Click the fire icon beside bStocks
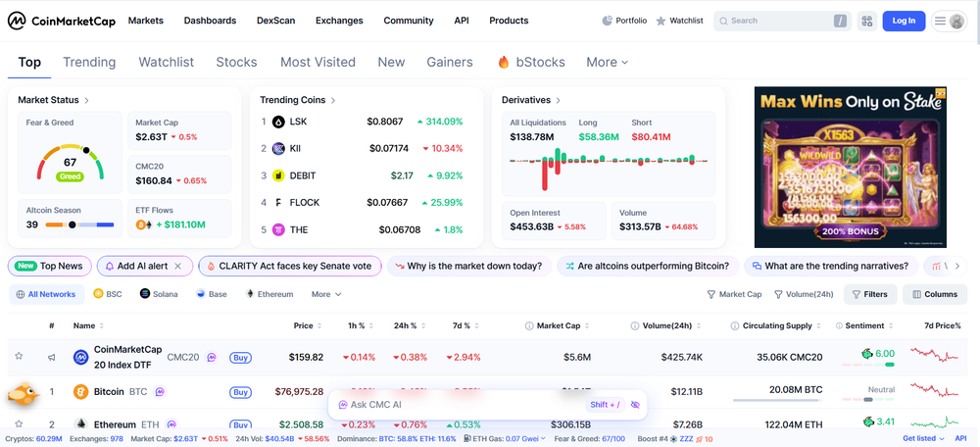The width and height of the screenshot is (980, 447). (504, 62)
